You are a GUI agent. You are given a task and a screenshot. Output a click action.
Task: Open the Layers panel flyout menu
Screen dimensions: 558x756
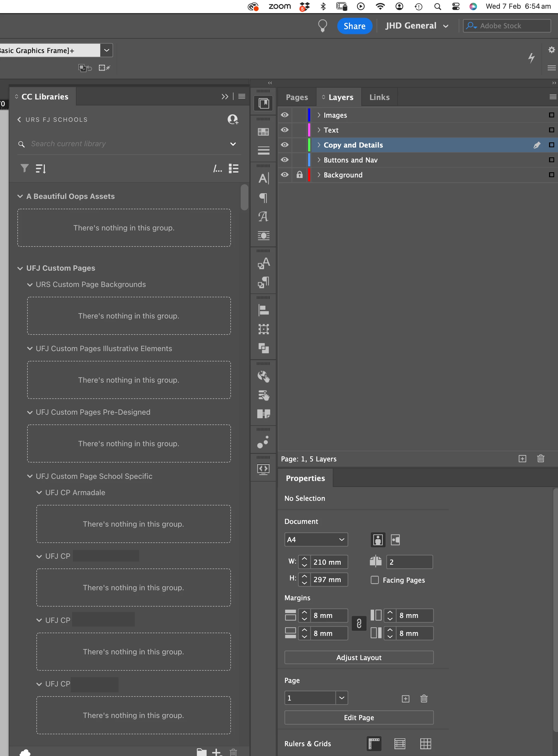[x=553, y=97]
